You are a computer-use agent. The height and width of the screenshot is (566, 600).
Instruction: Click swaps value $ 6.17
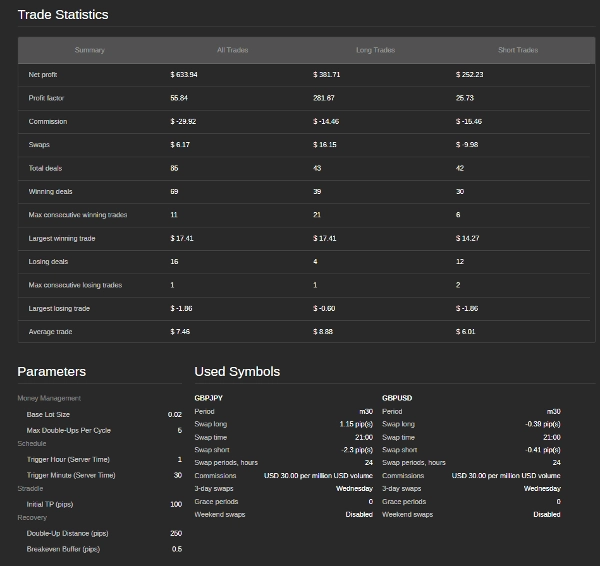[180, 145]
